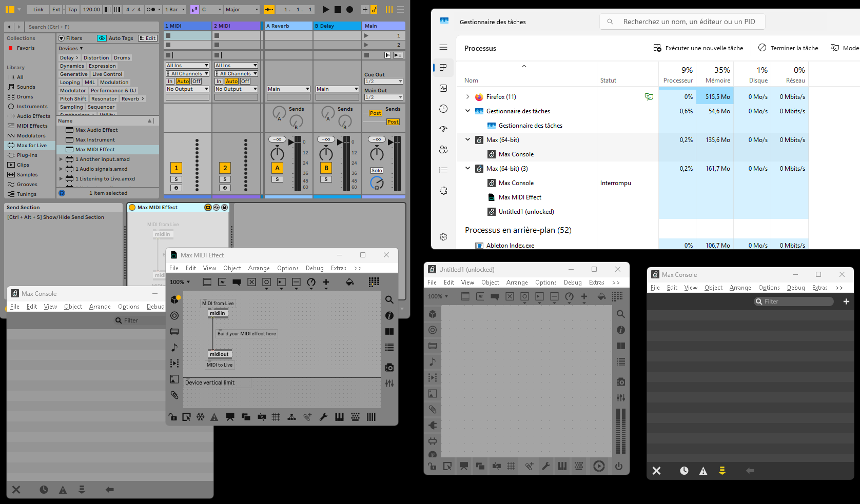Click the Link button in Ableton toolbar
Image resolution: width=860 pixels, height=504 pixels.
click(38, 9)
